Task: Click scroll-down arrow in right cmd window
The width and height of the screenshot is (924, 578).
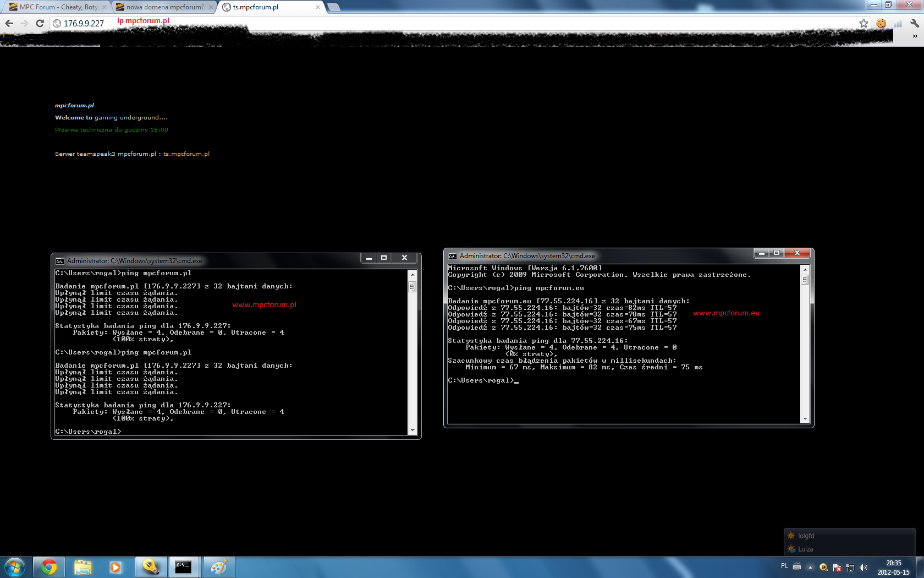Action: (805, 419)
